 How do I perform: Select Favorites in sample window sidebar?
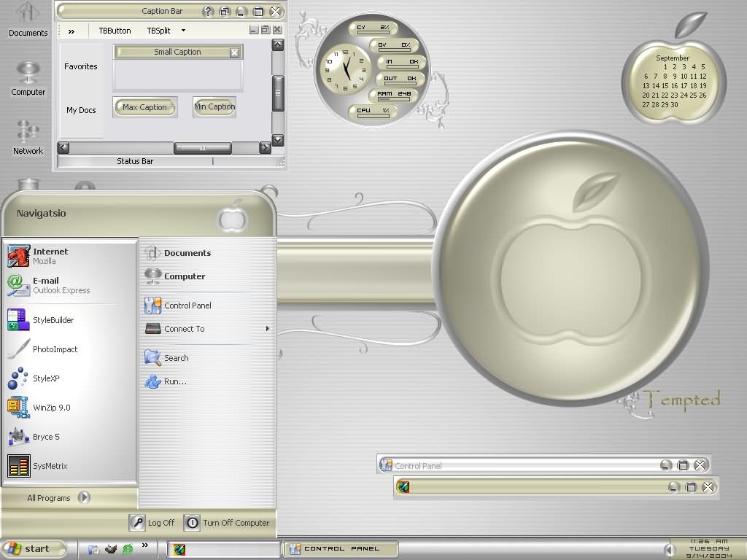pyautogui.click(x=80, y=66)
